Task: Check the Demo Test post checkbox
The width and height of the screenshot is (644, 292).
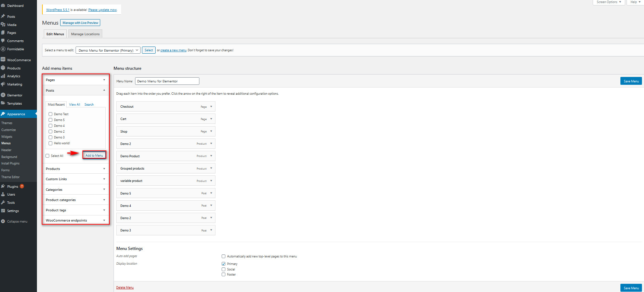Action: pos(50,114)
